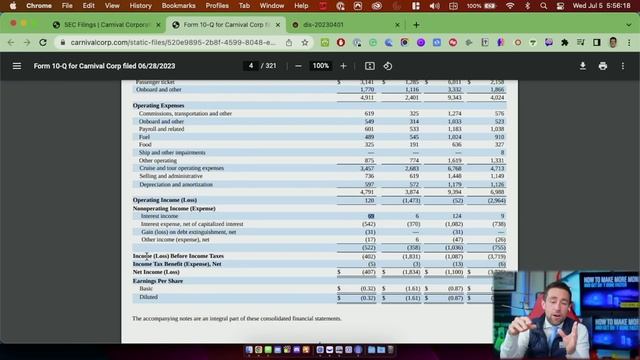Zoom out the PDF with minus button
Screen dimensions: 640x360
[x=298, y=66]
